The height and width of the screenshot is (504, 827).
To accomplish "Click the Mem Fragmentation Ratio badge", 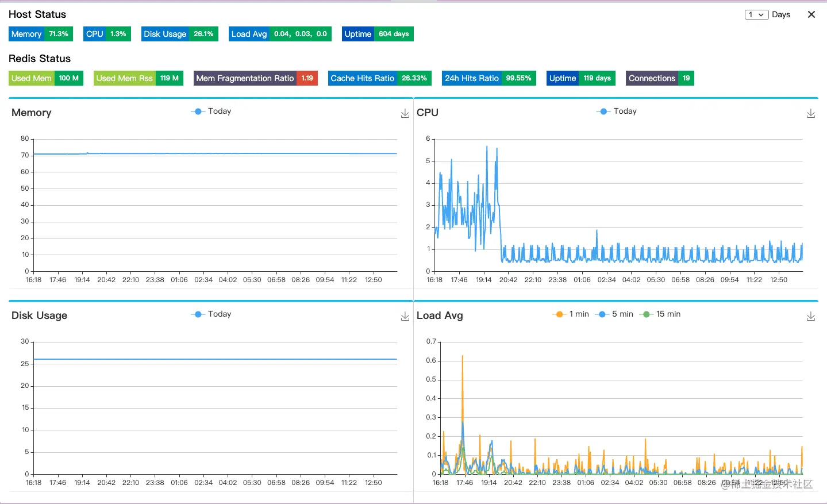I will point(256,78).
